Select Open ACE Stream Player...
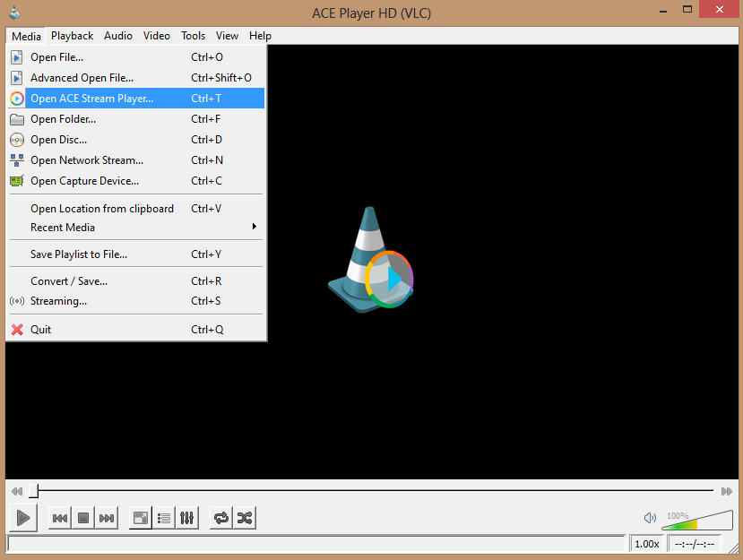The image size is (743, 560). (x=136, y=99)
